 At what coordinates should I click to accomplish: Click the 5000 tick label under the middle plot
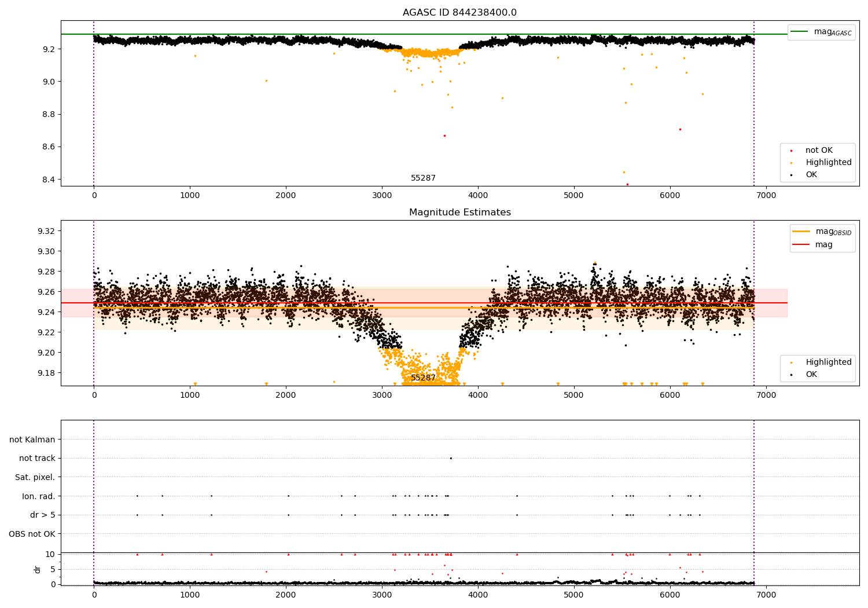click(x=574, y=395)
